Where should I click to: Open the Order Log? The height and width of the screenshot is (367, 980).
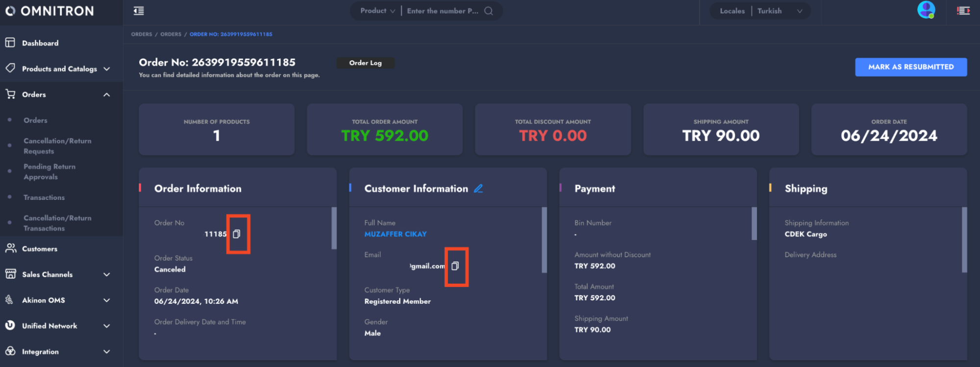pyautogui.click(x=365, y=63)
